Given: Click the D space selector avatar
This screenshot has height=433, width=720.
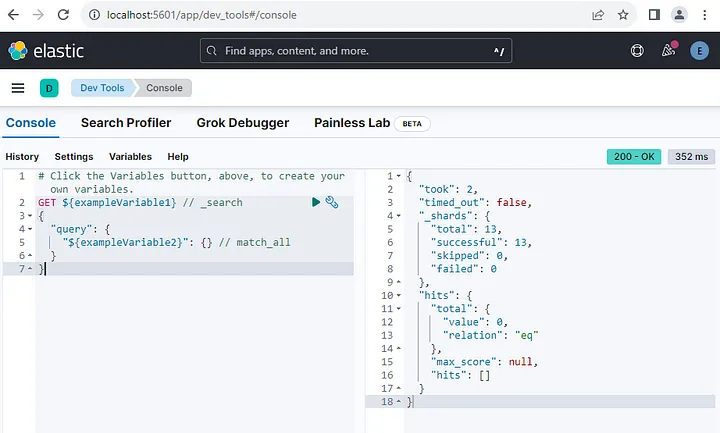Looking at the screenshot, I should point(49,88).
